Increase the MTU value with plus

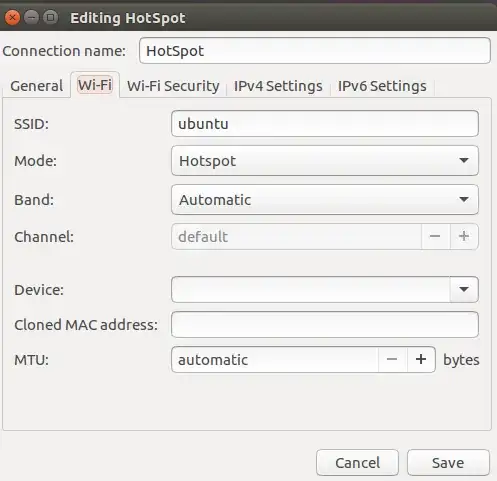pyautogui.click(x=421, y=359)
